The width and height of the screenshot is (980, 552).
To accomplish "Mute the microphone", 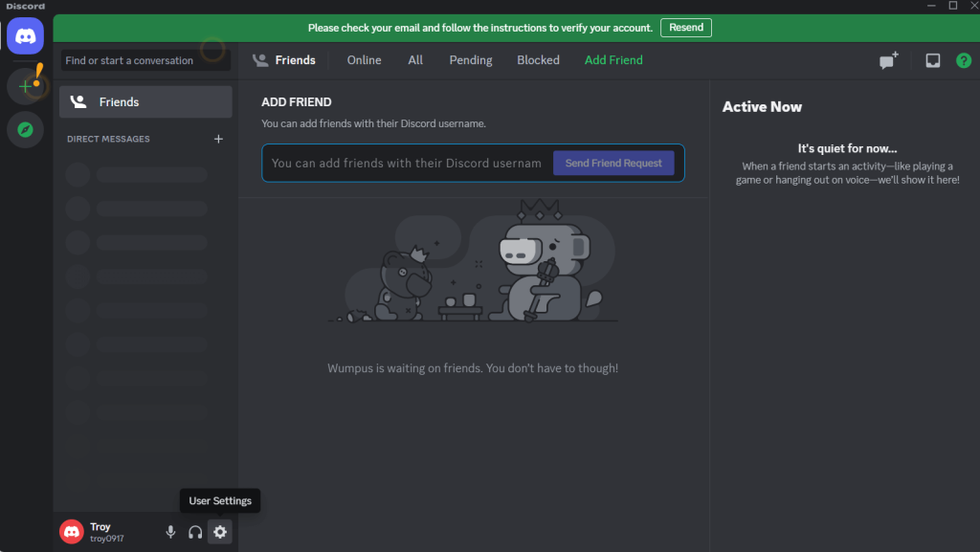I will [170, 532].
